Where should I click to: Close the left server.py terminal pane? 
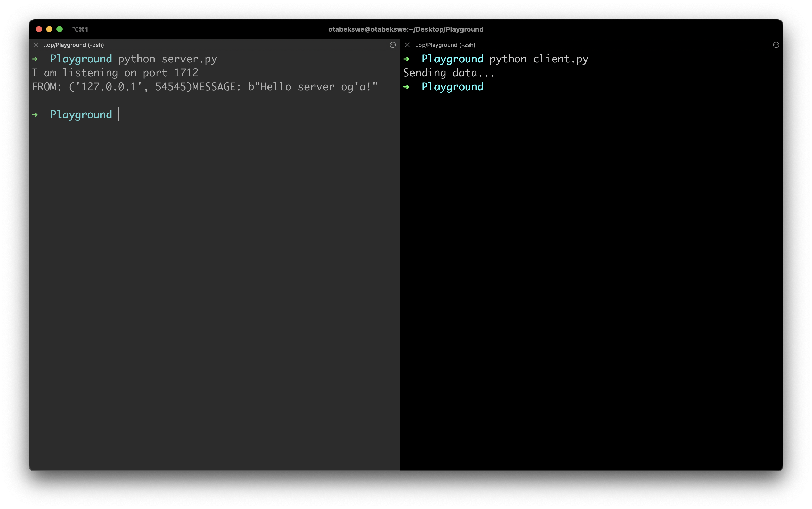(36, 45)
